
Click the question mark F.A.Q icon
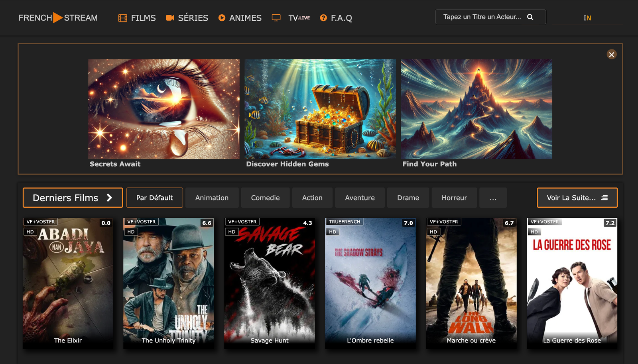(323, 18)
